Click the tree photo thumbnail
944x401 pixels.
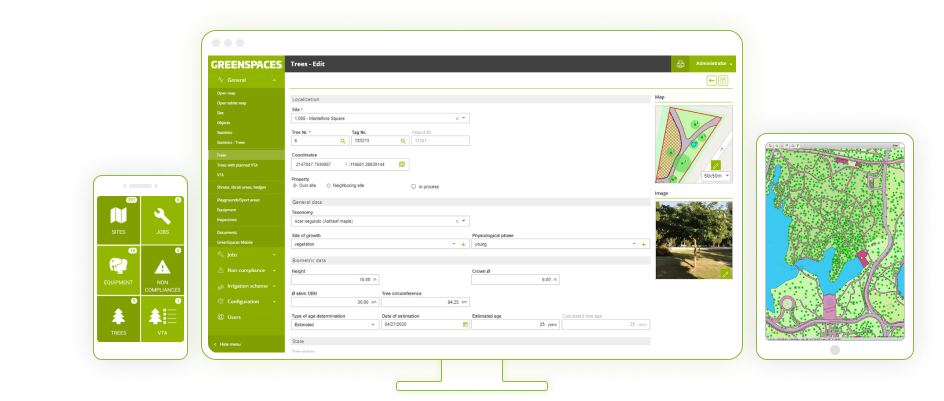[x=692, y=239]
